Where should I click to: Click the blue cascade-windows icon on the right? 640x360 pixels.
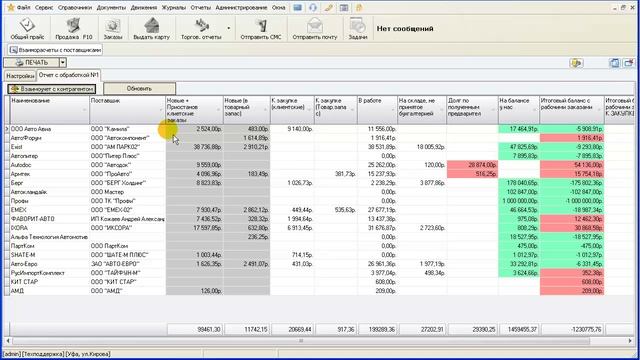pos(614,63)
